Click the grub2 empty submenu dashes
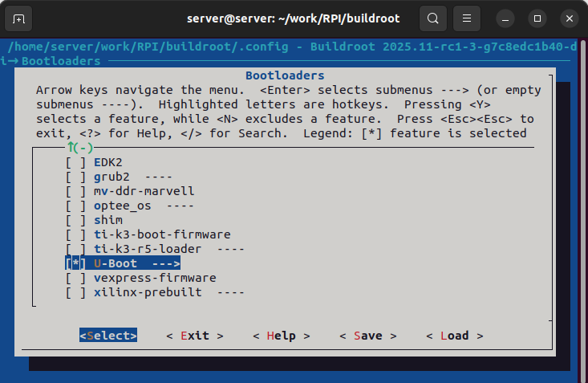588x383 pixels. click(158, 177)
